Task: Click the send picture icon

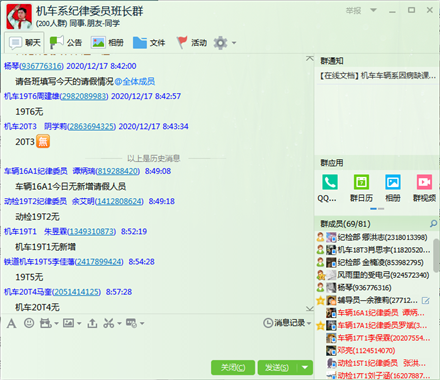Action: click(68, 323)
